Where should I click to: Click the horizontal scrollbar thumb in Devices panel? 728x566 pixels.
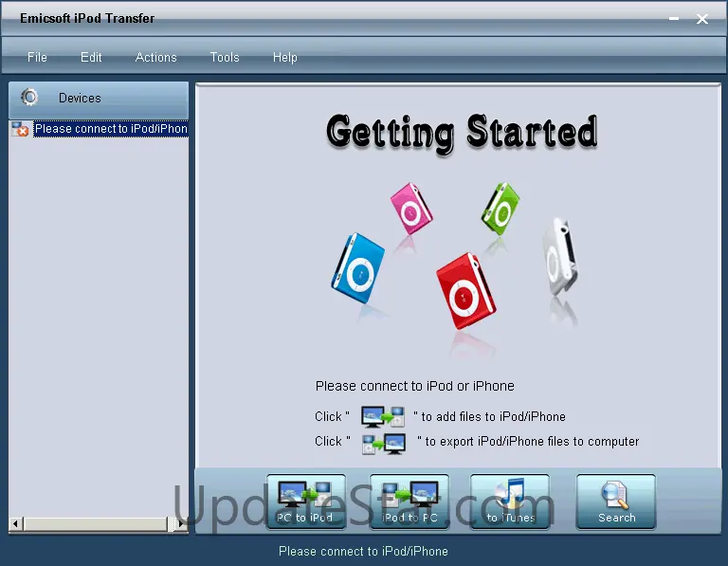click(x=97, y=523)
